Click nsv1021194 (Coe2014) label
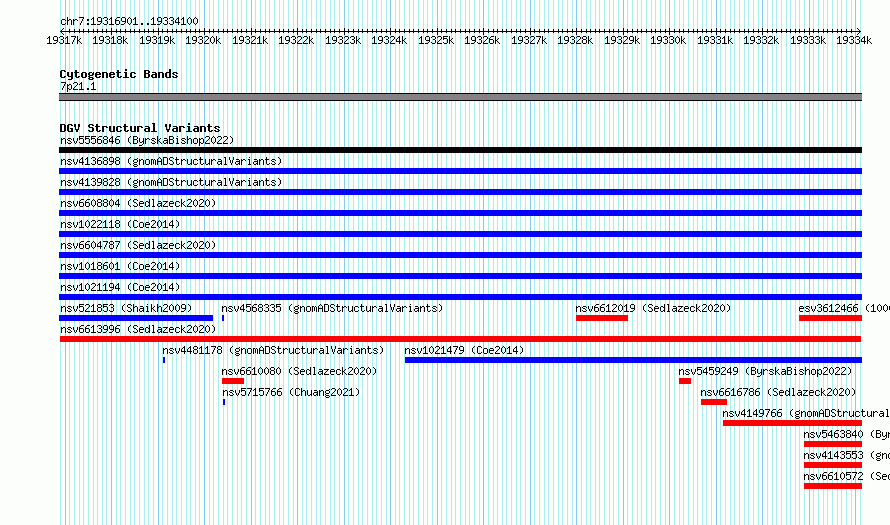Screen dimensions: 890x525 (x=120, y=287)
